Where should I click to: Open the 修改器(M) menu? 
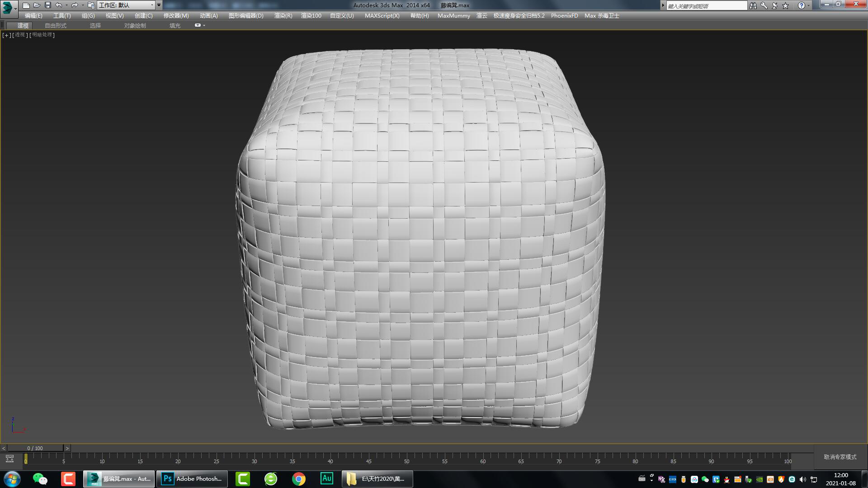176,16
